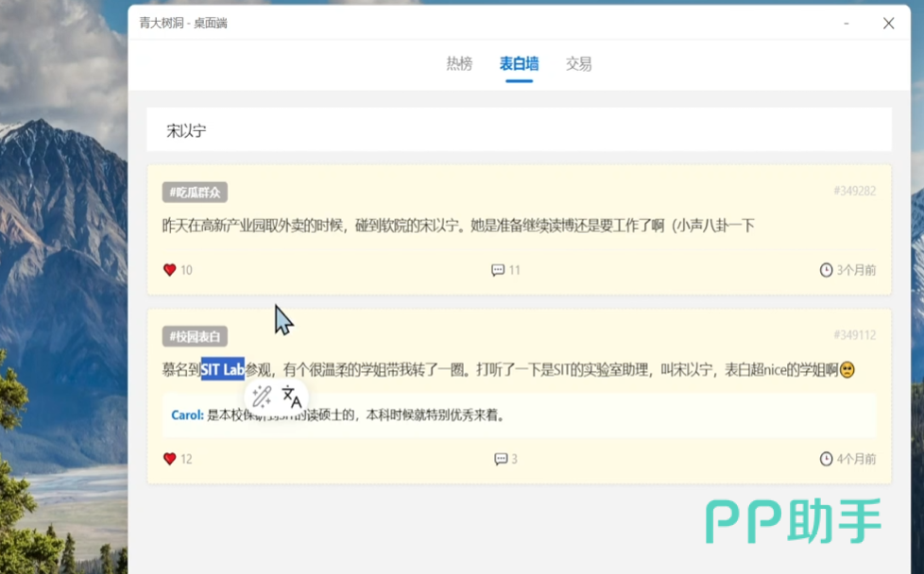Click the magic wand icon in selection popup

[x=262, y=397]
